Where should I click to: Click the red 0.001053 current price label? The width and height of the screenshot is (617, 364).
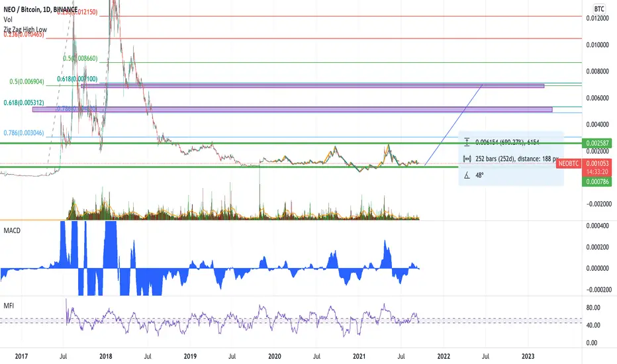(597, 163)
